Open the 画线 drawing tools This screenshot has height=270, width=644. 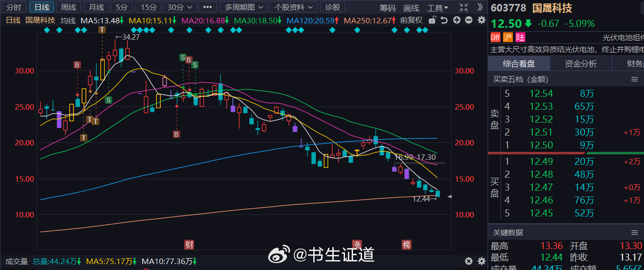411,8
